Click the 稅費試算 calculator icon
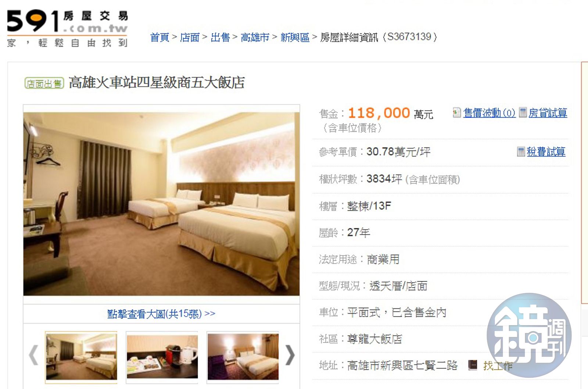The height and width of the screenshot is (389, 588). coord(521,151)
